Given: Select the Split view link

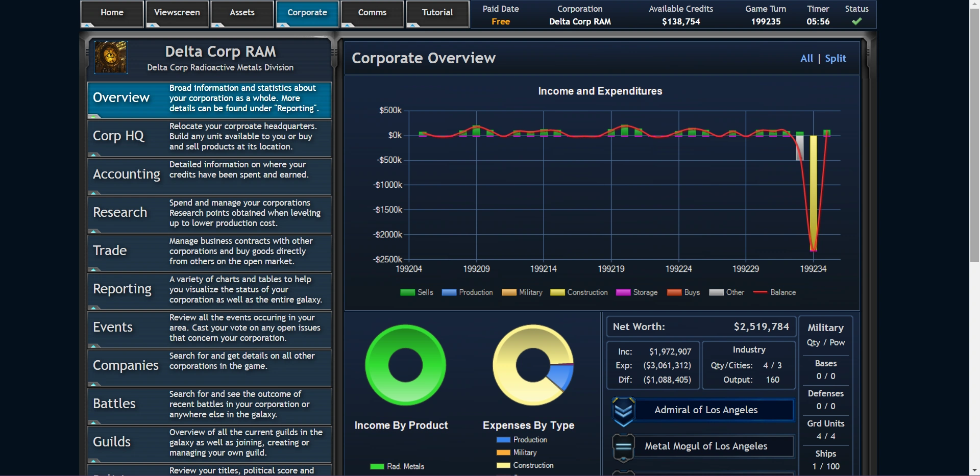Looking at the screenshot, I should (836, 58).
